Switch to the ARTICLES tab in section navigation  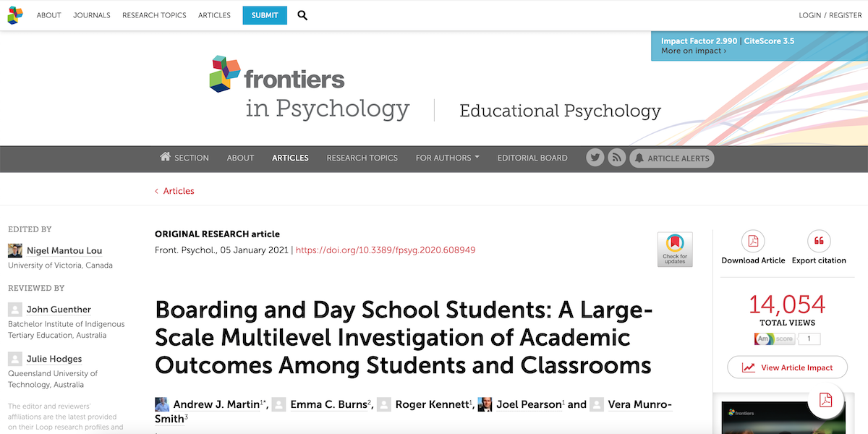pos(290,157)
